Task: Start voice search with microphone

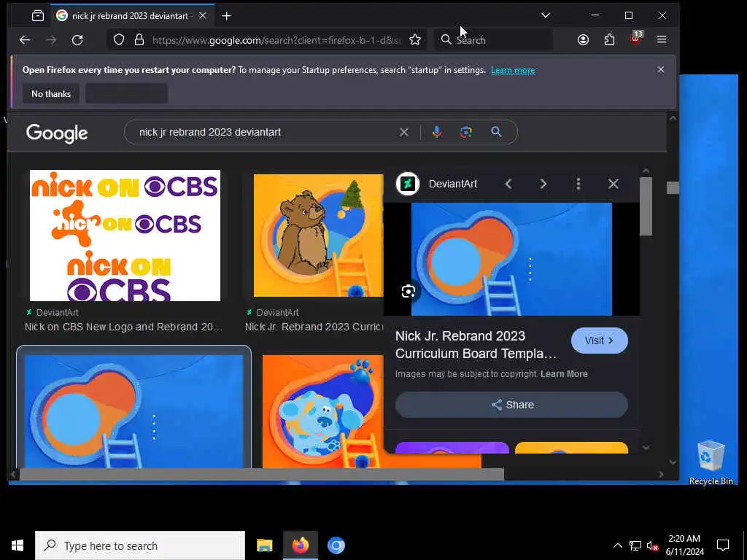Action: coord(437,132)
